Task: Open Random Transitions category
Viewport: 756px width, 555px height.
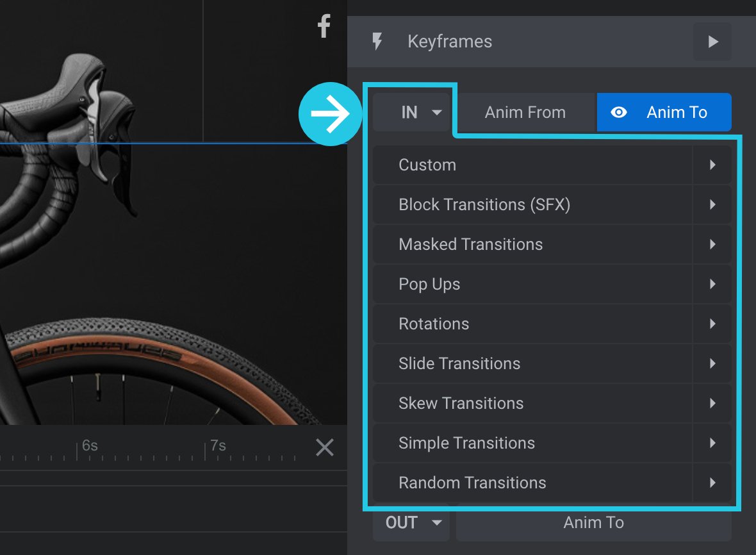Action: pos(532,483)
